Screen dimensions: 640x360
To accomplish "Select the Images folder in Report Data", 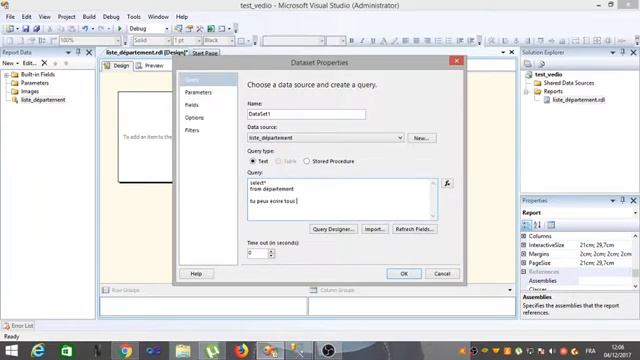I will (30, 91).
